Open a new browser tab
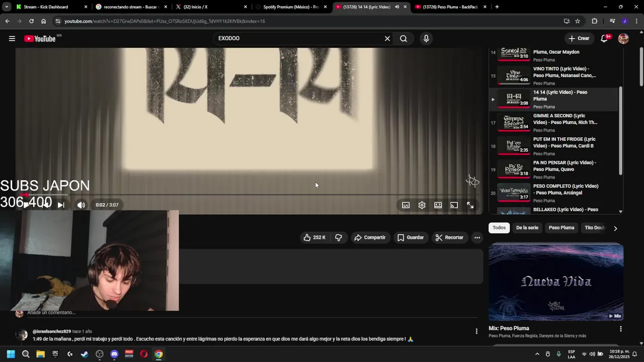The width and height of the screenshot is (644, 362). [497, 7]
